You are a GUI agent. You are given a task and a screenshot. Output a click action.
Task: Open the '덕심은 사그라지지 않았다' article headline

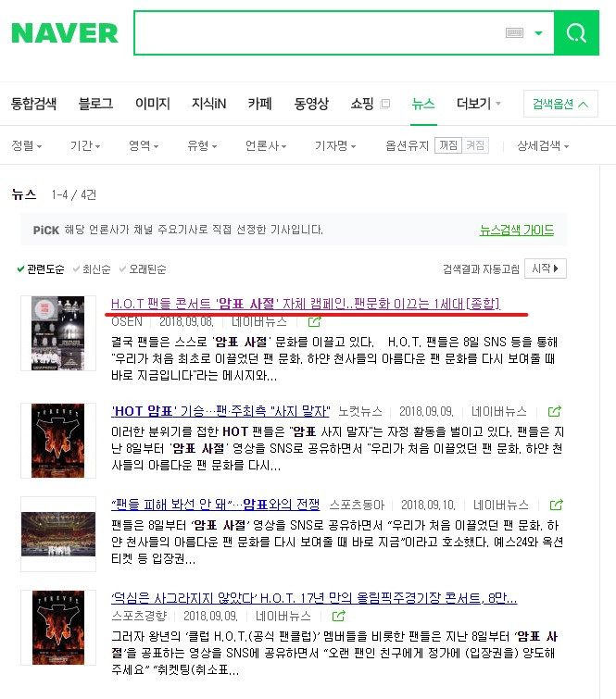(x=314, y=598)
